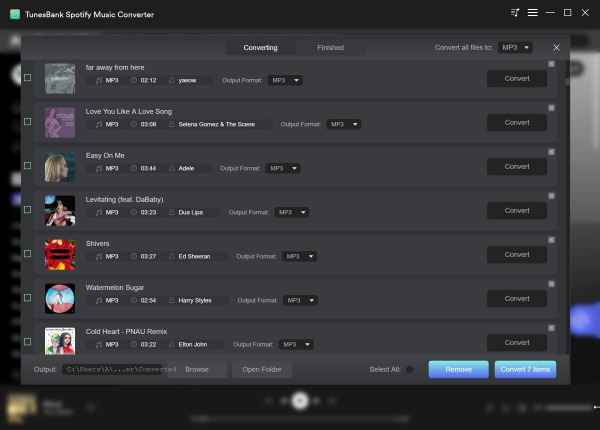
Task: Check the 'Watermelon Sugar' checkbox
Action: pyautogui.click(x=28, y=298)
